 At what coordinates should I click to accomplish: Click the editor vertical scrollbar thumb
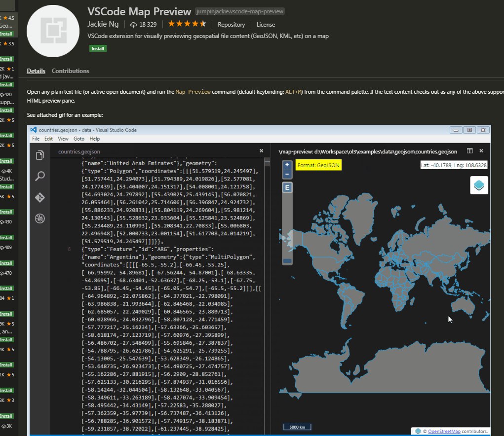267,162
